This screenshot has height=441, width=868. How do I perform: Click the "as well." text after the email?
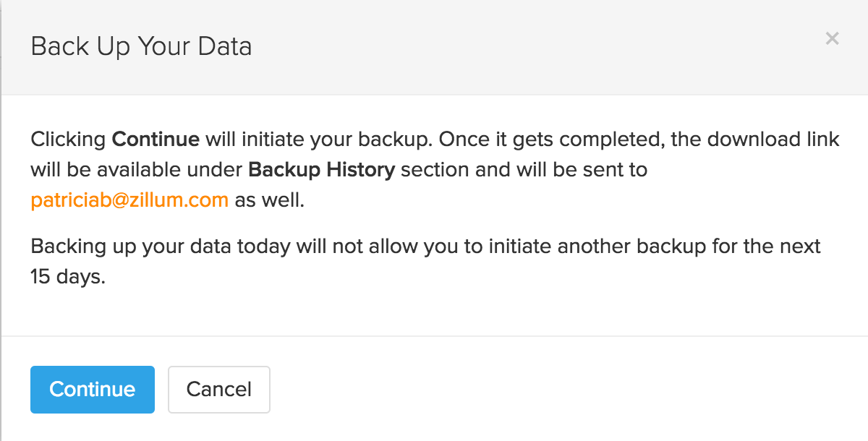click(x=270, y=200)
